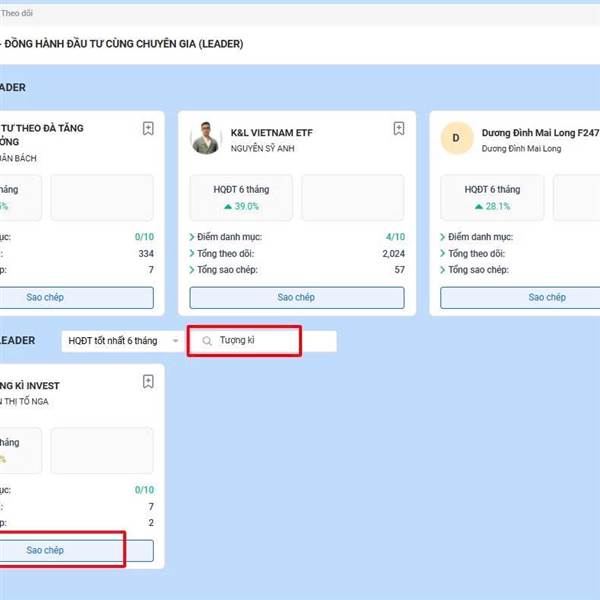This screenshot has height=600, width=600.
Task: Open the Nguyễn Sỹ Anh avatar photo
Action: point(206,138)
